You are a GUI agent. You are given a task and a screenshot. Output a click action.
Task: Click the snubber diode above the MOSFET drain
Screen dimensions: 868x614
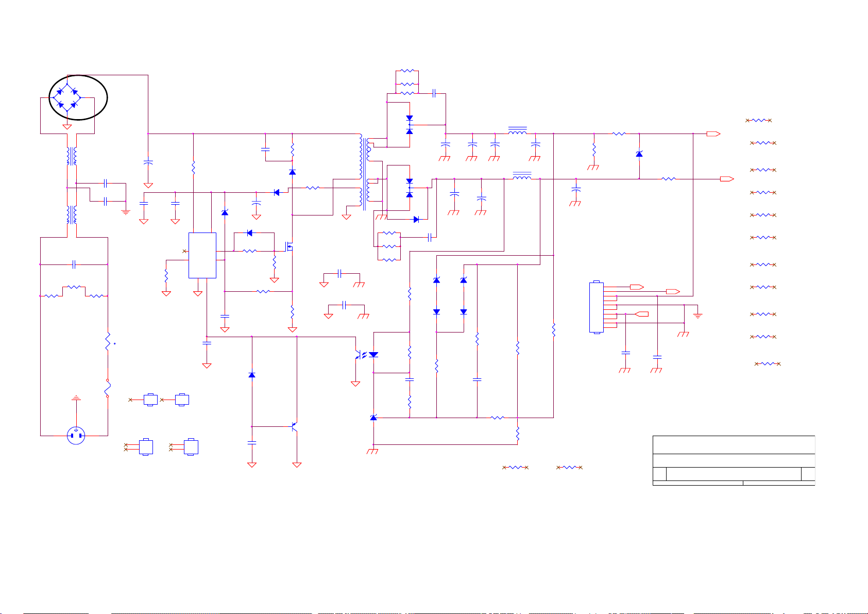click(293, 172)
